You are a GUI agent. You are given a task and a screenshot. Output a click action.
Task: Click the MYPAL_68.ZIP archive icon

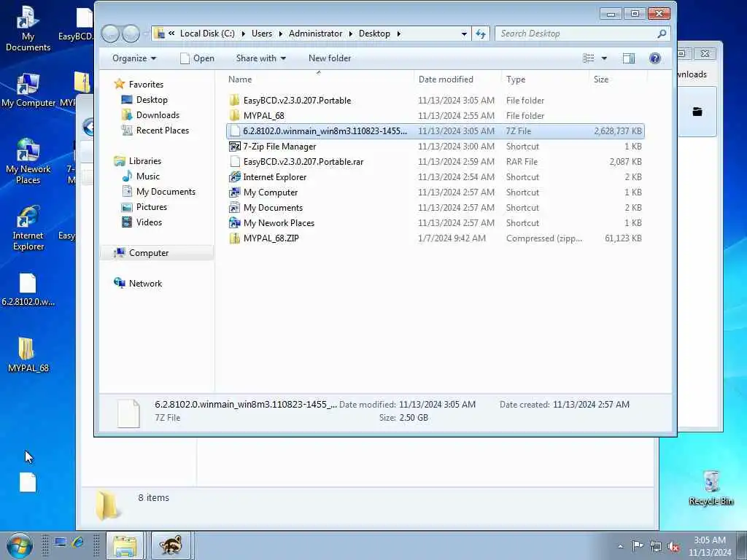click(x=234, y=238)
